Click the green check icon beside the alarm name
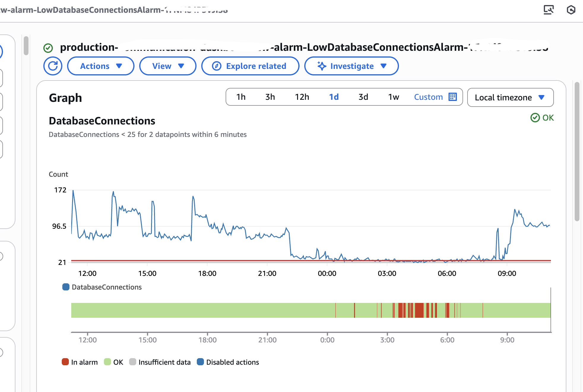 (x=48, y=47)
